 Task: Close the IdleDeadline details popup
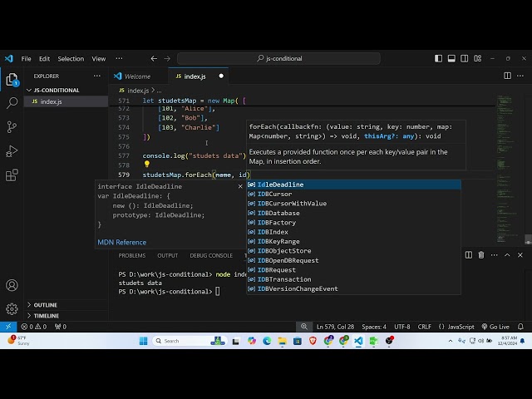(x=240, y=186)
